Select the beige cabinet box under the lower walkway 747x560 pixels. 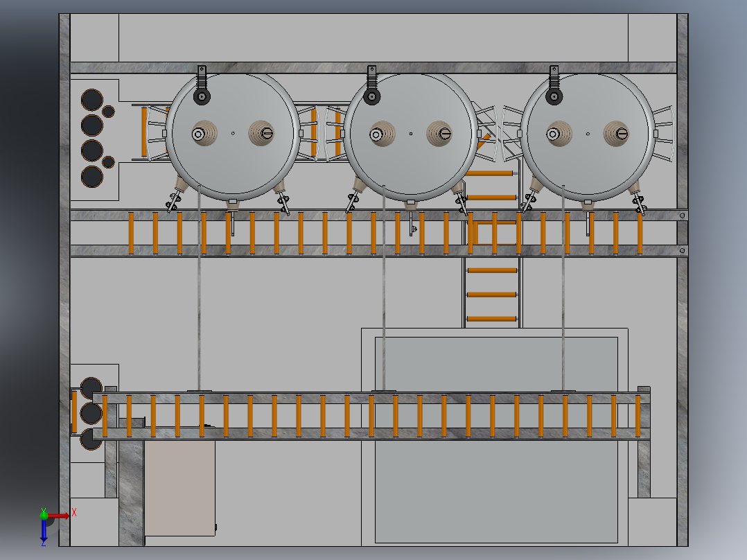[x=180, y=487]
